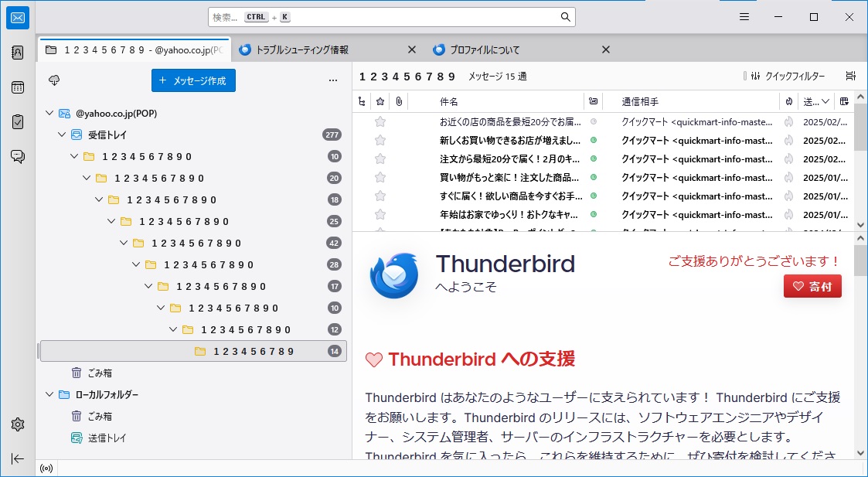The height and width of the screenshot is (477, 868).
Task: Toggle read status of the second message
Action: [x=593, y=140]
